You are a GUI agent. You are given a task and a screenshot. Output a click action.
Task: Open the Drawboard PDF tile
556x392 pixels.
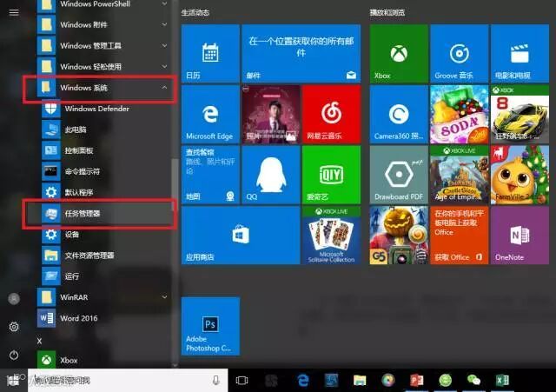point(399,175)
